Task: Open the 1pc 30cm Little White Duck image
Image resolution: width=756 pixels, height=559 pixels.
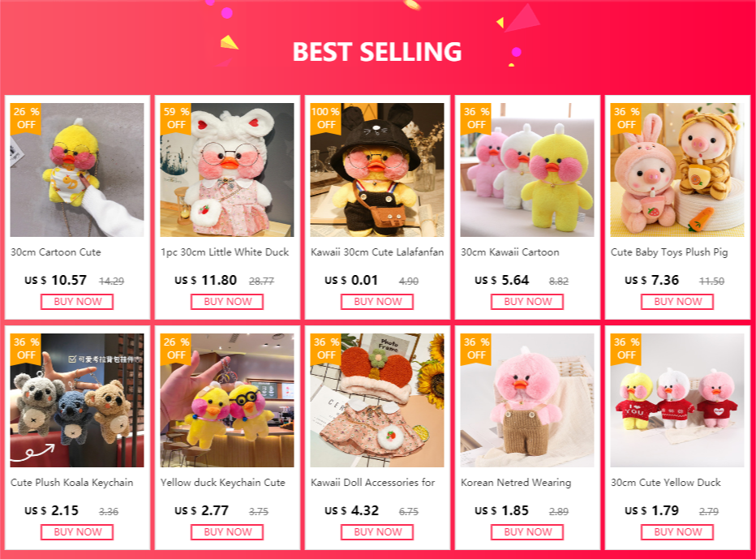Action: 227,170
